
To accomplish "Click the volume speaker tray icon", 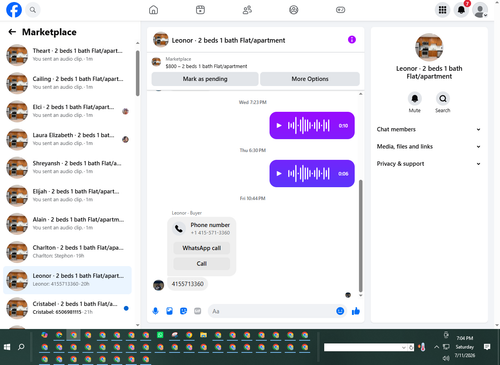I will coord(446,358).
